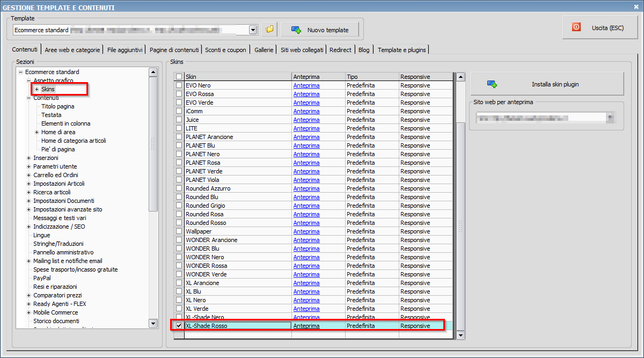Select the Rounded Rosso skin name
This screenshot has height=358, width=644.
click(206, 223)
